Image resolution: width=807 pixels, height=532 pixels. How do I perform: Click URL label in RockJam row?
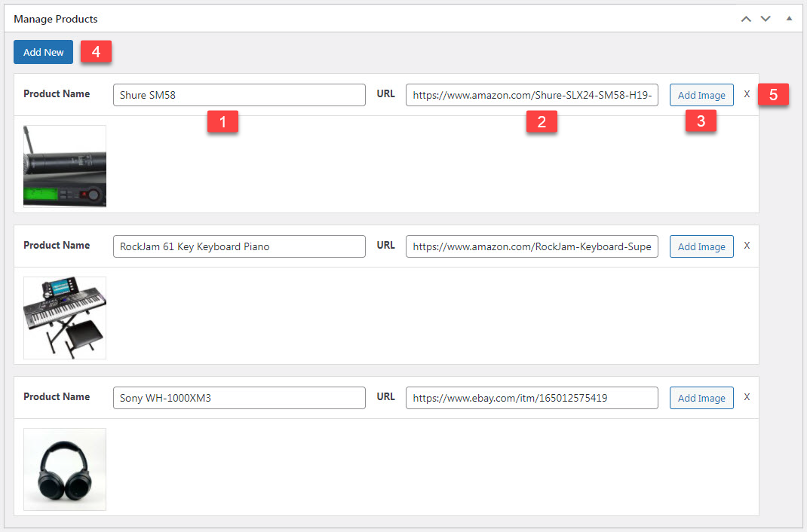[x=385, y=245]
